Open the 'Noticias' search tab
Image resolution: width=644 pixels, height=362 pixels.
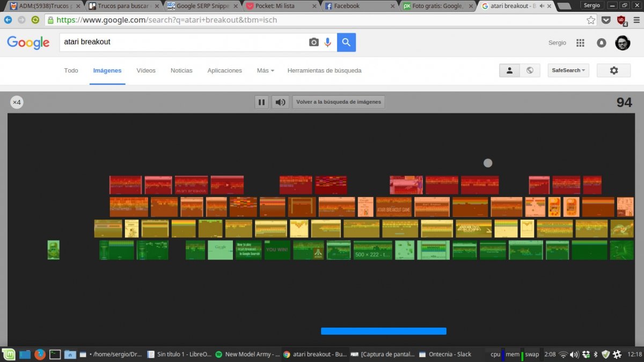pyautogui.click(x=181, y=70)
